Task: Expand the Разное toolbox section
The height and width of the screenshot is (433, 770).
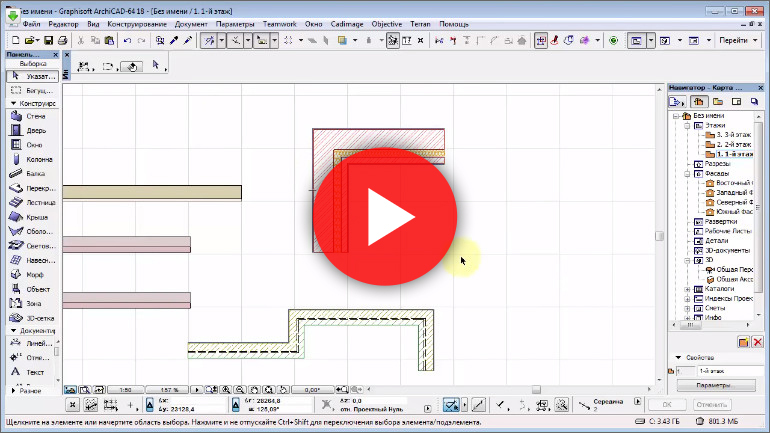Action: (13, 391)
